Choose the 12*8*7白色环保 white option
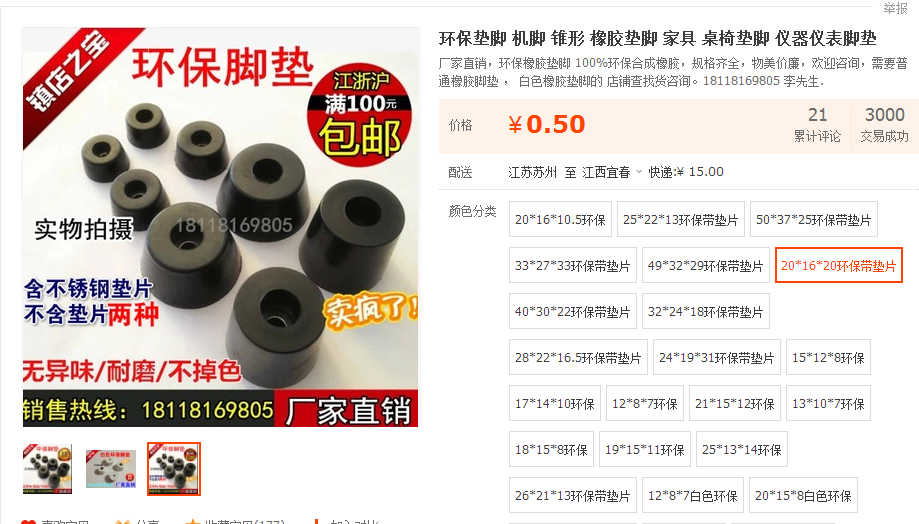 (x=693, y=495)
